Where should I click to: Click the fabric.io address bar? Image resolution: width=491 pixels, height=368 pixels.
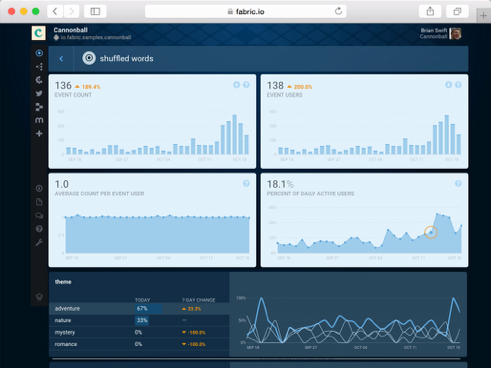point(246,12)
